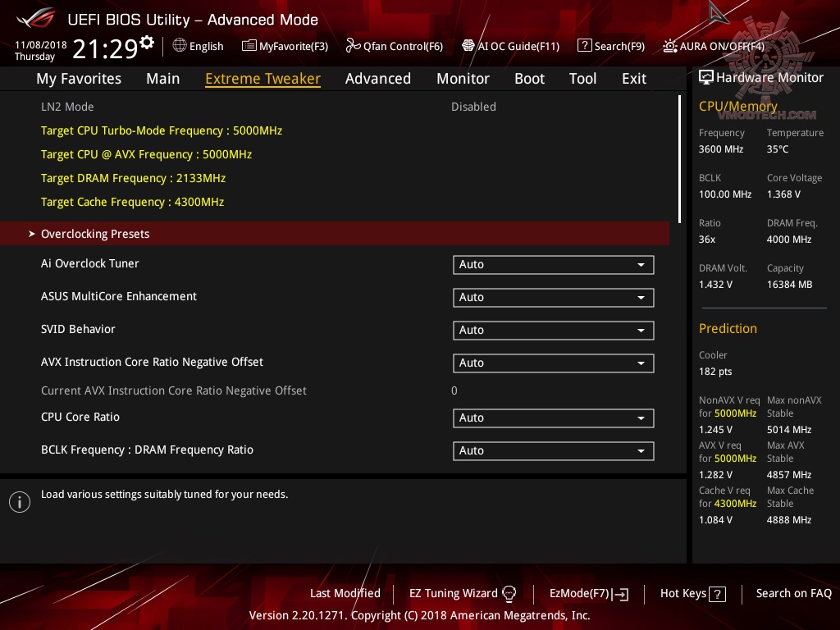Go to the Monitor tab
The height and width of the screenshot is (630, 840).
pyautogui.click(x=463, y=78)
